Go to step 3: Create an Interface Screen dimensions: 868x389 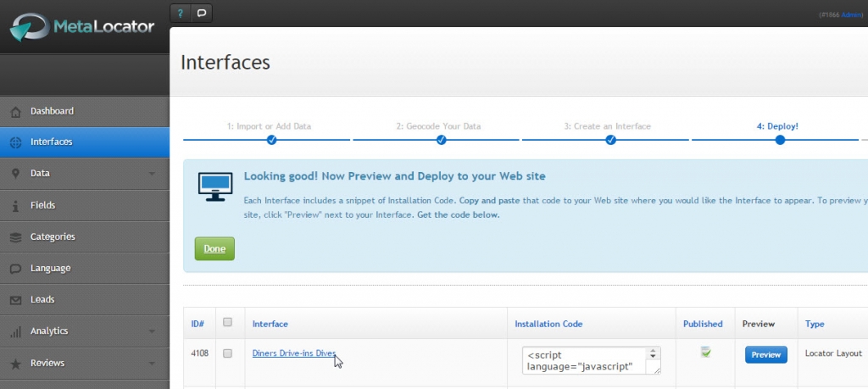point(607,126)
